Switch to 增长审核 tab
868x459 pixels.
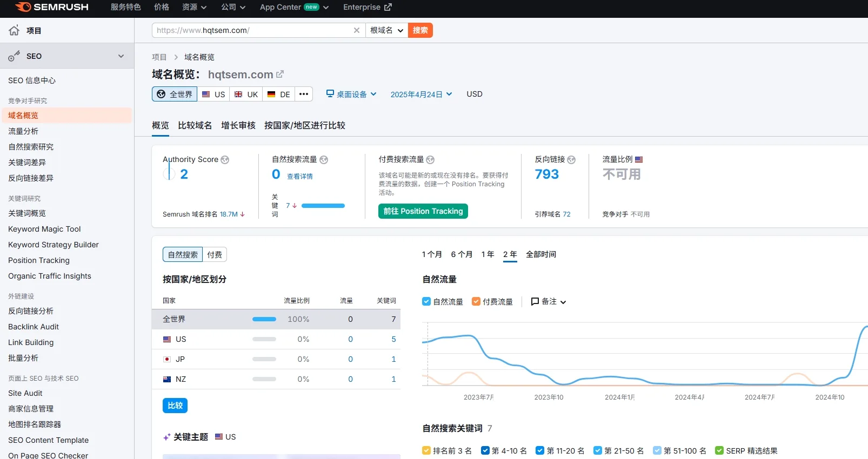tap(238, 125)
